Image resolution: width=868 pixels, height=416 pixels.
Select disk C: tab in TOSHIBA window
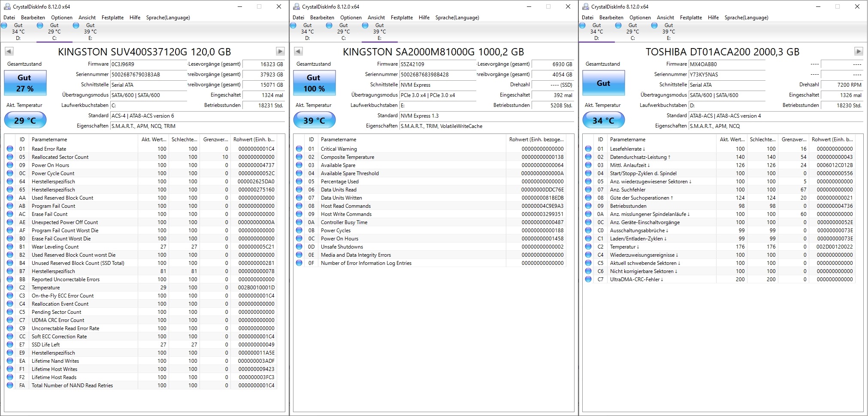[x=632, y=32]
